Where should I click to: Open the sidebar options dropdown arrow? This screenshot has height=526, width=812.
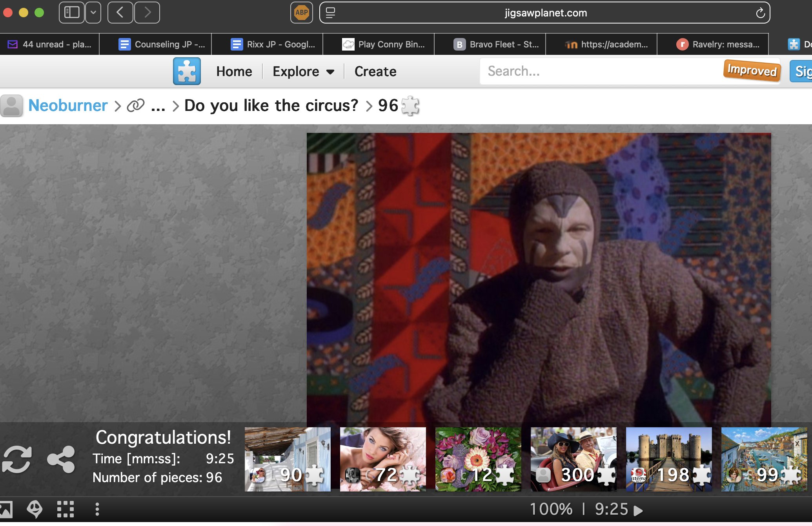pos(93,13)
